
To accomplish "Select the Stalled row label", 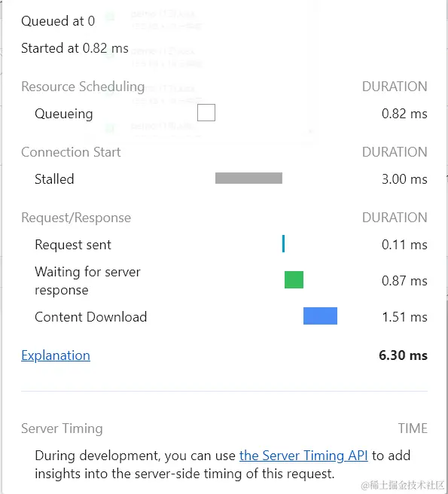I will tap(54, 179).
